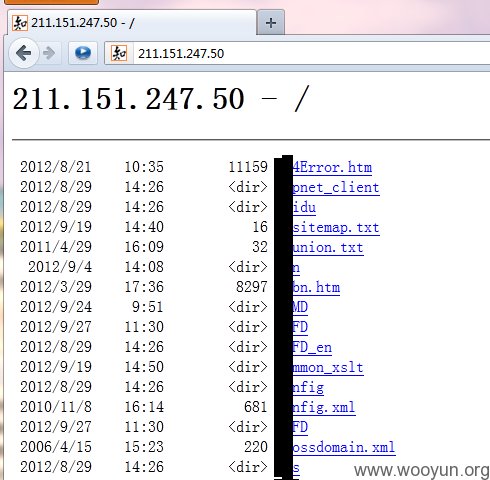The width and height of the screenshot is (490, 480).
Task: Open the sitemap.txt file link
Action: pyautogui.click(x=336, y=227)
